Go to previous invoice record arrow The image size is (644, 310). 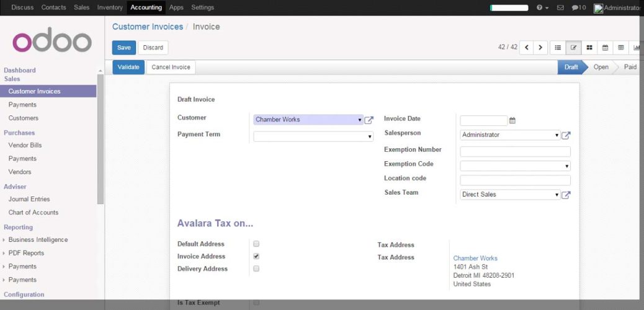[x=527, y=48]
